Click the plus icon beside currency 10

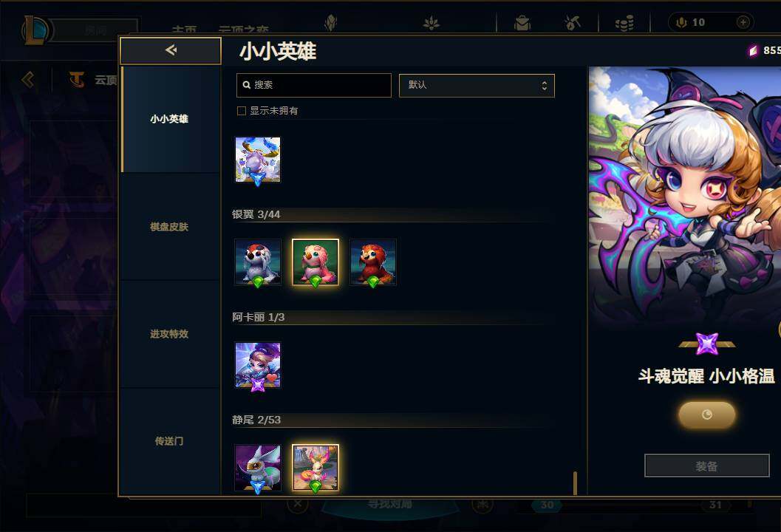[743, 22]
